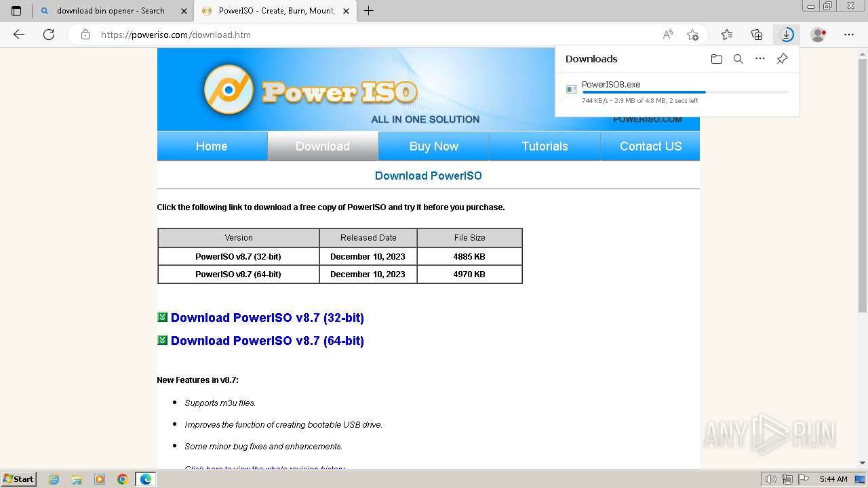Open the browser profile avatar
The height and width of the screenshot is (488, 868).
click(818, 35)
